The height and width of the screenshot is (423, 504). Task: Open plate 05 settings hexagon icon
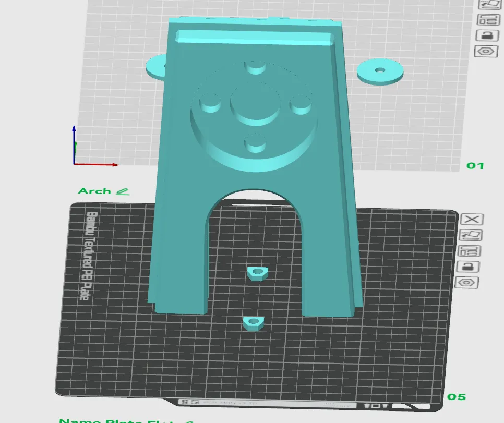point(467,283)
